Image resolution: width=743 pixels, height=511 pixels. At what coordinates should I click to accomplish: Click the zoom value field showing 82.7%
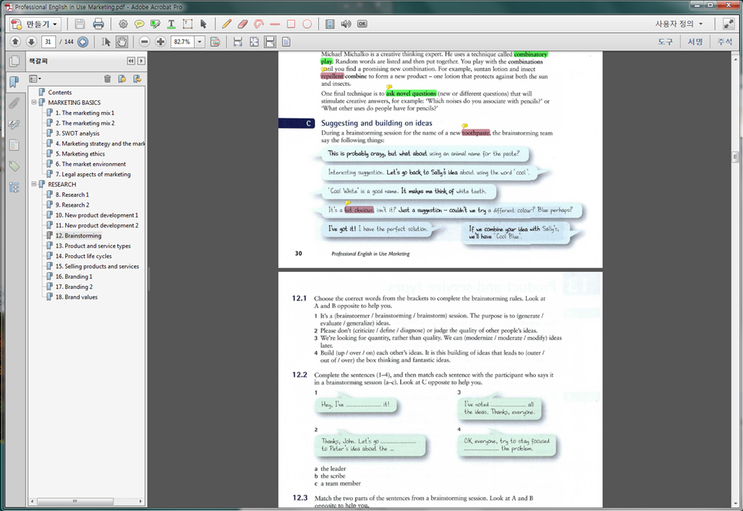tap(182, 42)
